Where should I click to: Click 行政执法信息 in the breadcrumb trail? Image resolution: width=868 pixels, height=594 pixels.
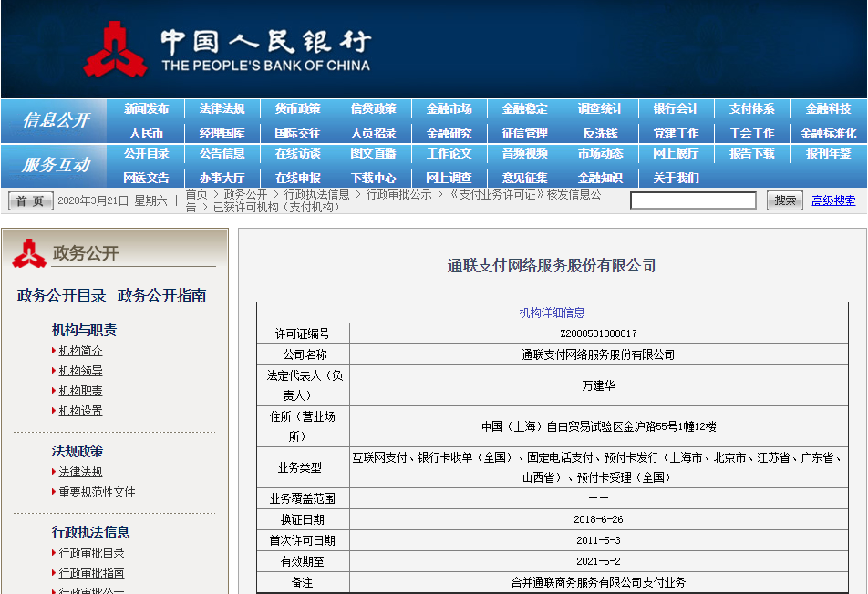(x=316, y=194)
